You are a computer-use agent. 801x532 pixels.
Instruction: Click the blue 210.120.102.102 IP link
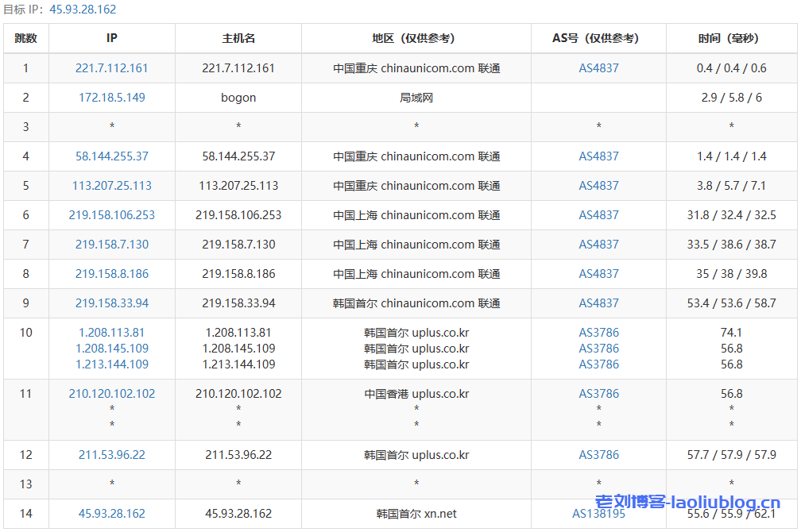[x=112, y=394]
